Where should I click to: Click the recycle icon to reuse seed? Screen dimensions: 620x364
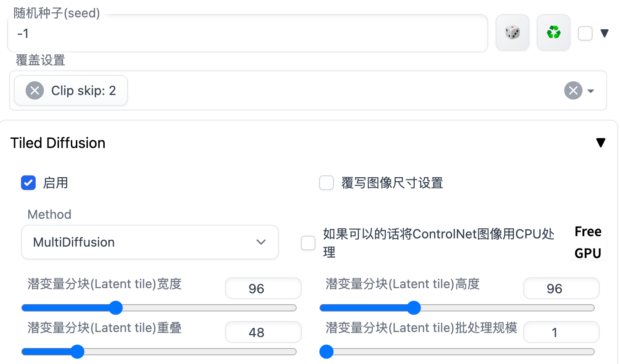[x=553, y=32]
